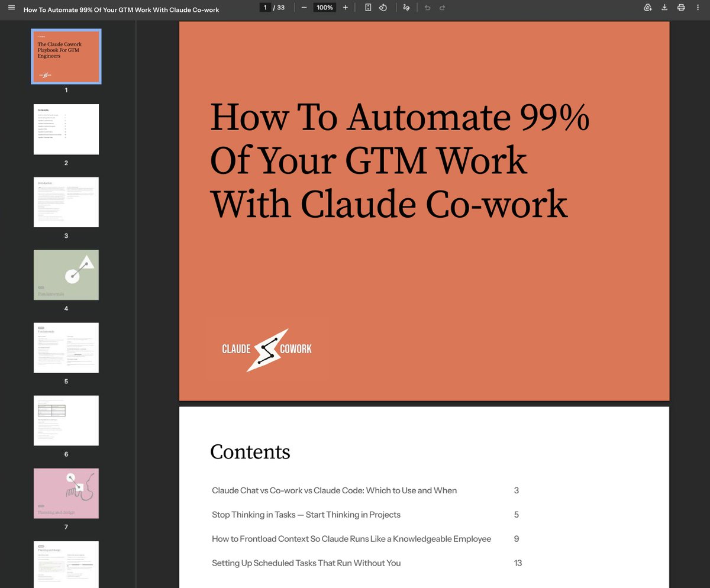Open the draw annotation tool

[x=406, y=8]
